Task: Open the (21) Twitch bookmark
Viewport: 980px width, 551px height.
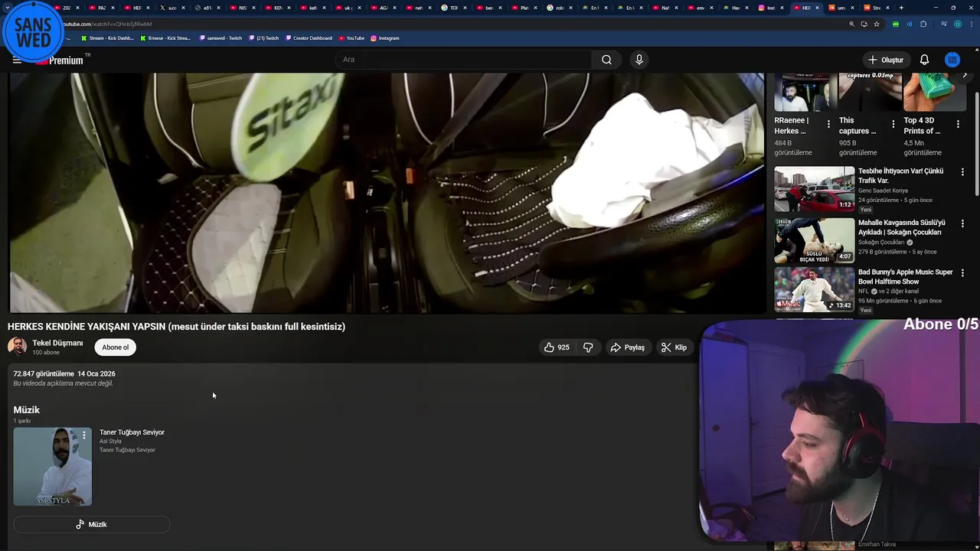Action: pyautogui.click(x=265, y=37)
